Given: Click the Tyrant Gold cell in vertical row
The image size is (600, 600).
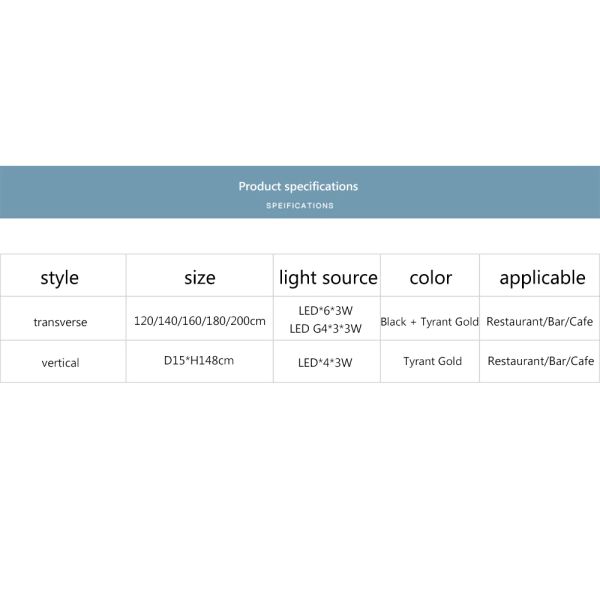Looking at the screenshot, I should point(432,361).
